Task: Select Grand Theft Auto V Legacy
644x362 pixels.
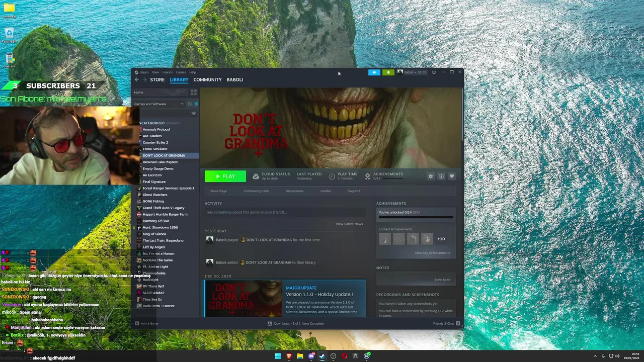Action: 164,208
